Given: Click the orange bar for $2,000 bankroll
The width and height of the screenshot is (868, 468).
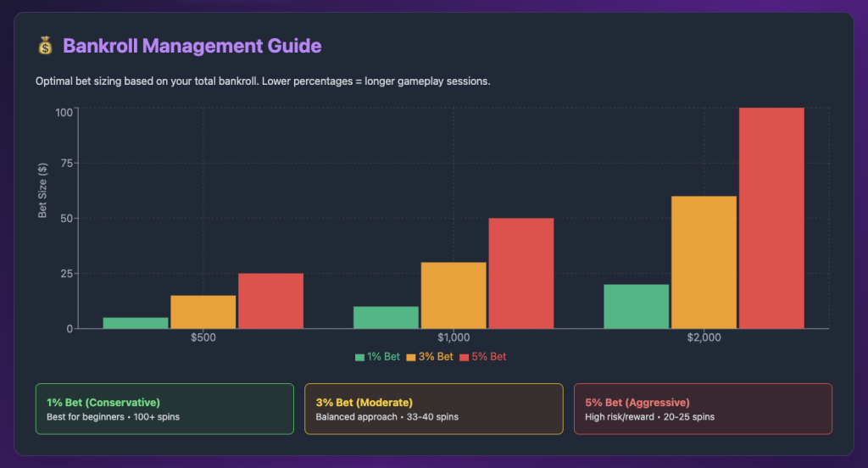Looking at the screenshot, I should 704,262.
